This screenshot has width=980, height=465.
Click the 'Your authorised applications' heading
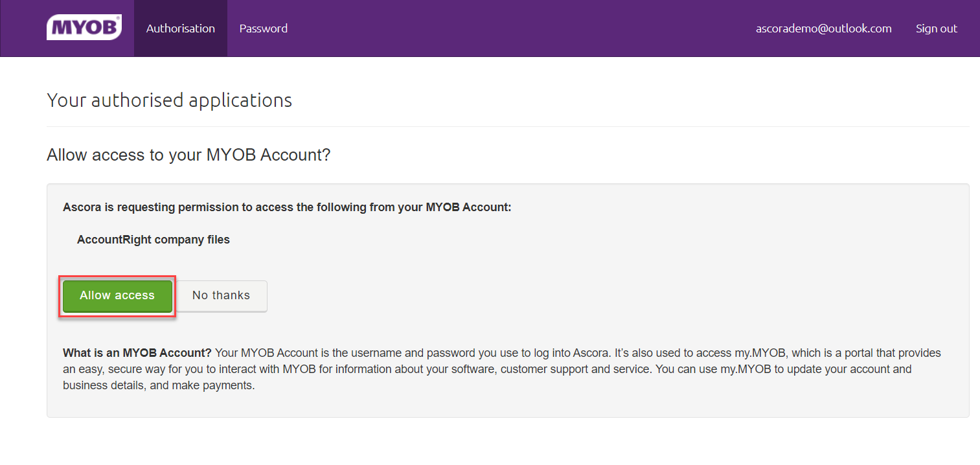pyautogui.click(x=169, y=100)
